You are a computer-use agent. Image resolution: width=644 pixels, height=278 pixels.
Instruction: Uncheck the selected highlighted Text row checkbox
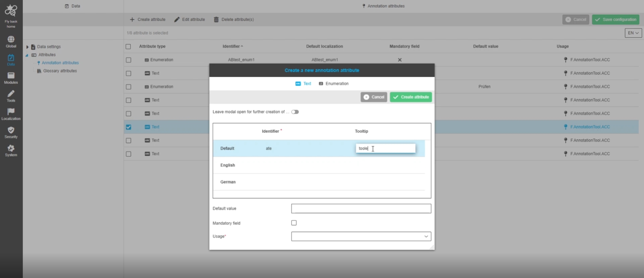tap(129, 127)
